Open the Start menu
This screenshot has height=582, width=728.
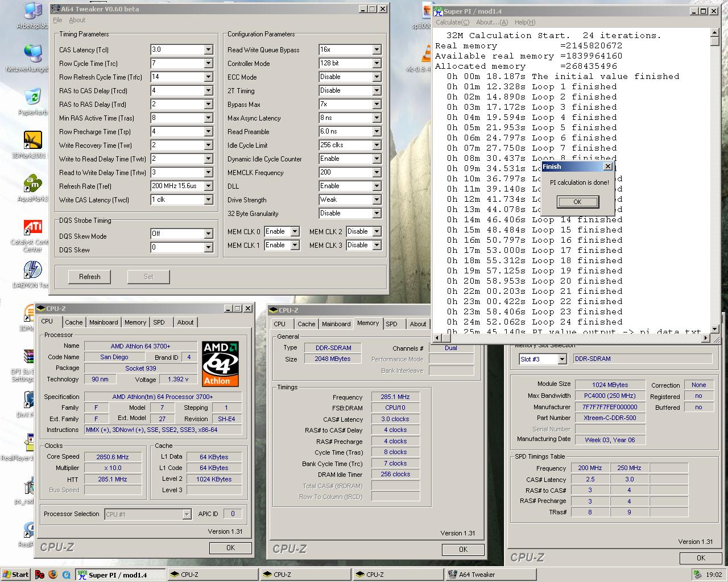[x=15, y=575]
